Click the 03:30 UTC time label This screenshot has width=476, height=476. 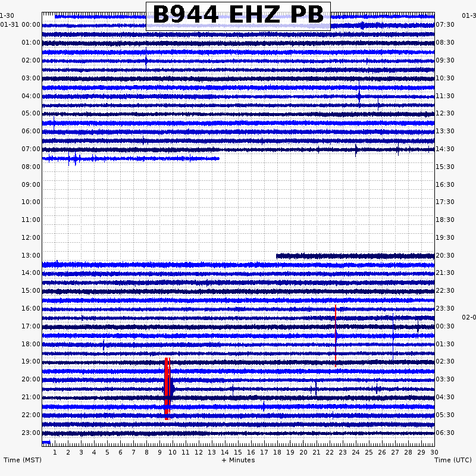coord(445,379)
